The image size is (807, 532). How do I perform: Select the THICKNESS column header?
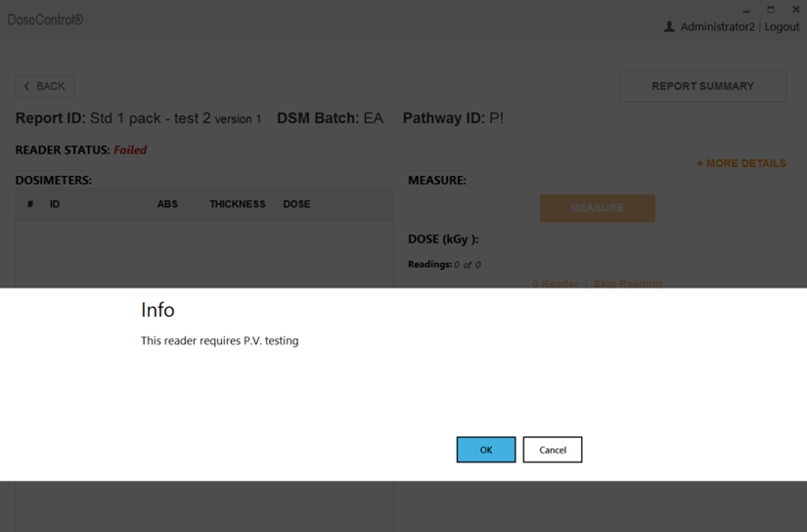point(238,204)
